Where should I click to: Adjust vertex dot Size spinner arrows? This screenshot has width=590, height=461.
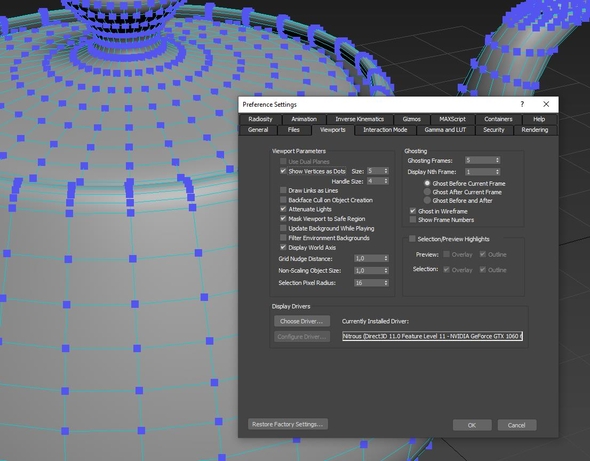386,171
